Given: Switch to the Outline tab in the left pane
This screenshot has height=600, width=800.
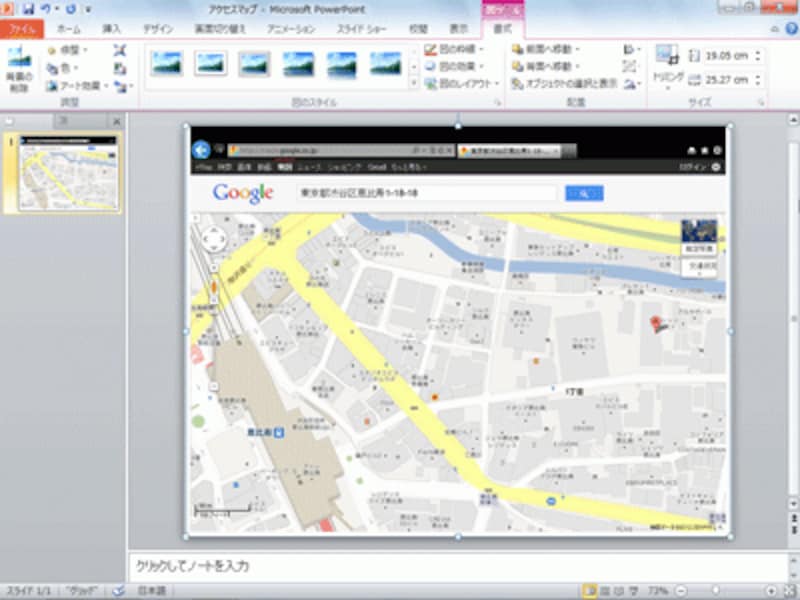Looking at the screenshot, I should pyautogui.click(x=64, y=121).
